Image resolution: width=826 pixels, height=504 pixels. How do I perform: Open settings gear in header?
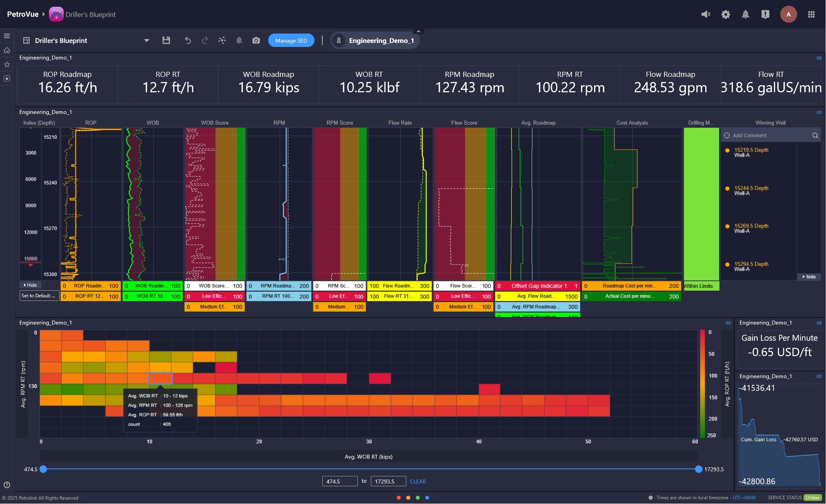[725, 15]
